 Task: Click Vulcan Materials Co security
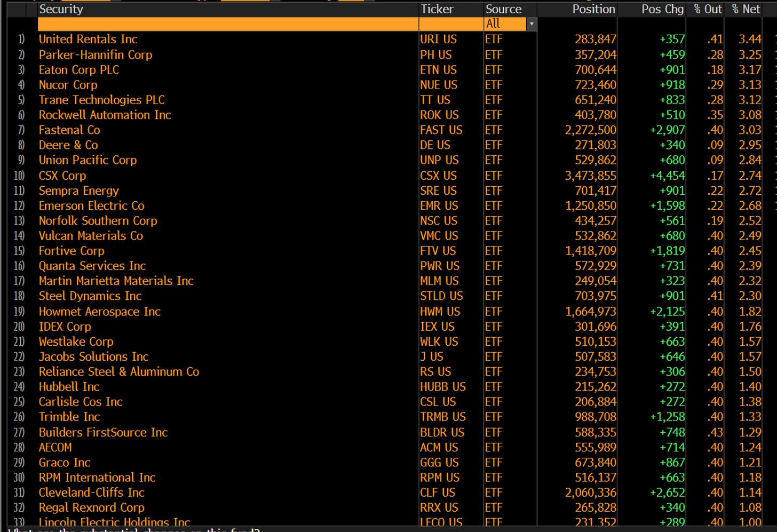(91, 236)
